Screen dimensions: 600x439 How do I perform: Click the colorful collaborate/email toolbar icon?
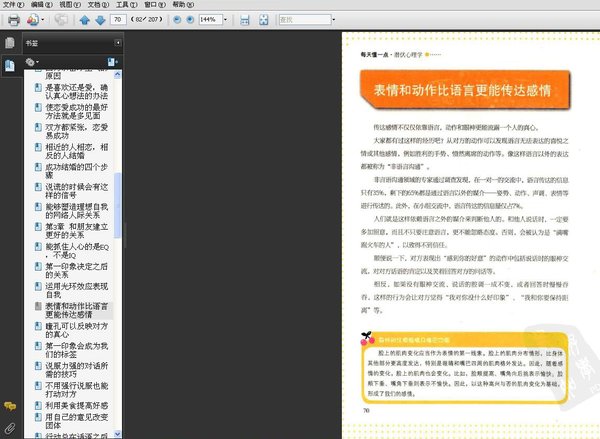tap(33, 20)
